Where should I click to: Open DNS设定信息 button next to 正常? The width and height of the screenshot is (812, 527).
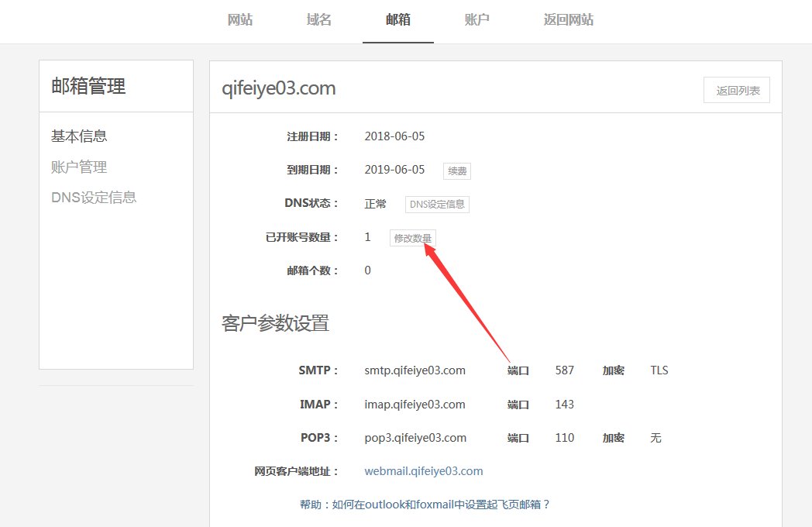[x=437, y=204]
